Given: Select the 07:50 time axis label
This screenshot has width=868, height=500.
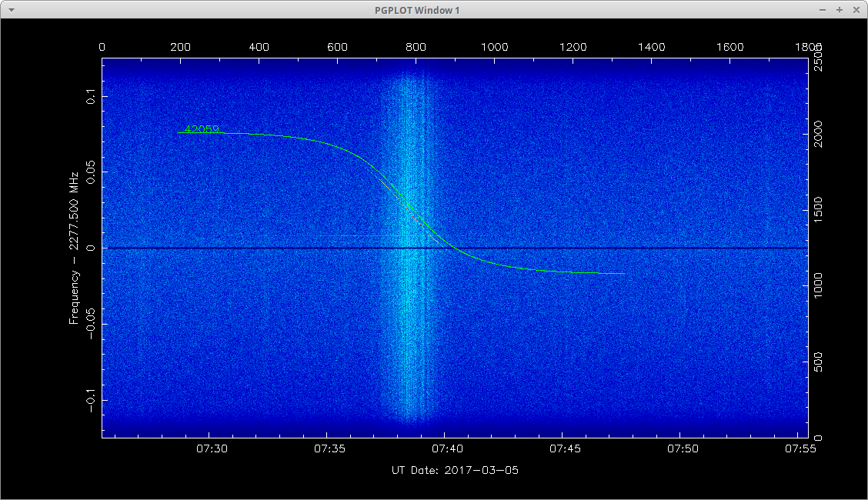Looking at the screenshot, I should tap(683, 448).
